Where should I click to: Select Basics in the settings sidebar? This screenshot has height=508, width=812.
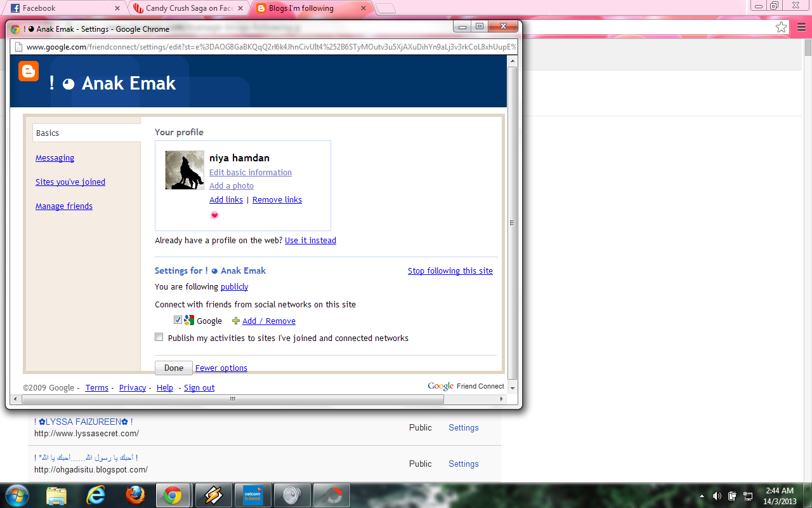(x=87, y=133)
